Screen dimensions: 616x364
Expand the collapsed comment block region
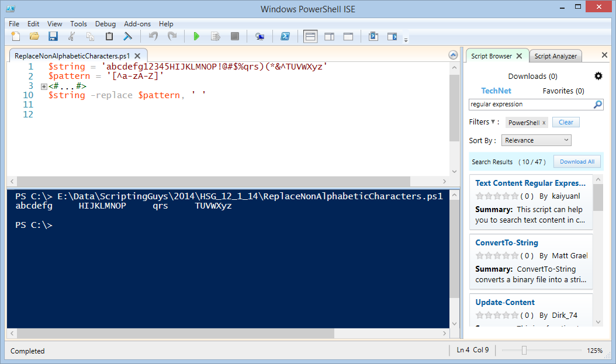pyautogui.click(x=44, y=86)
